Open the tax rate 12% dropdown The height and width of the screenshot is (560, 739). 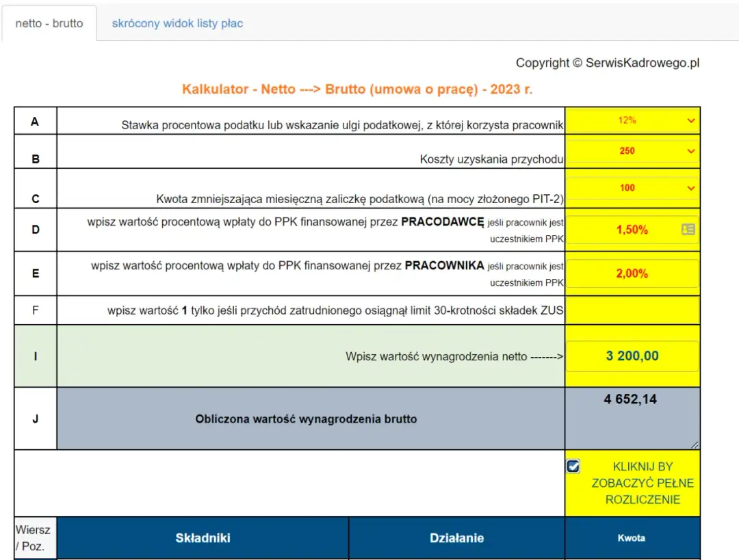[x=632, y=121]
